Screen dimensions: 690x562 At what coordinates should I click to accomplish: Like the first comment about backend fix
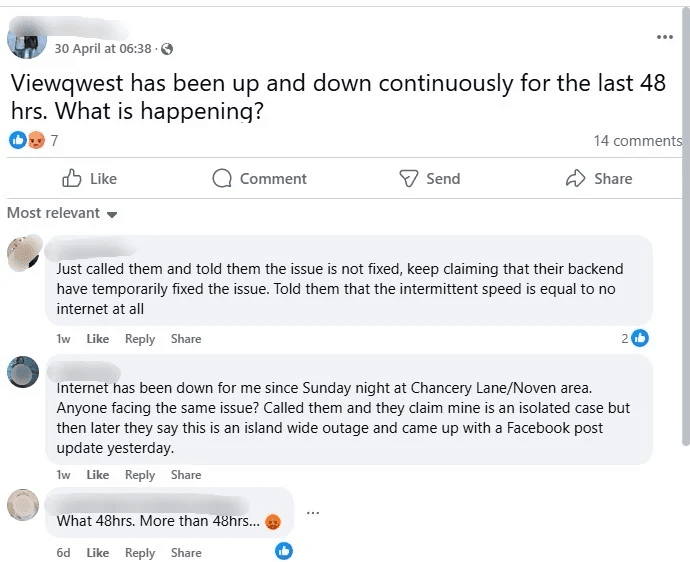[97, 339]
